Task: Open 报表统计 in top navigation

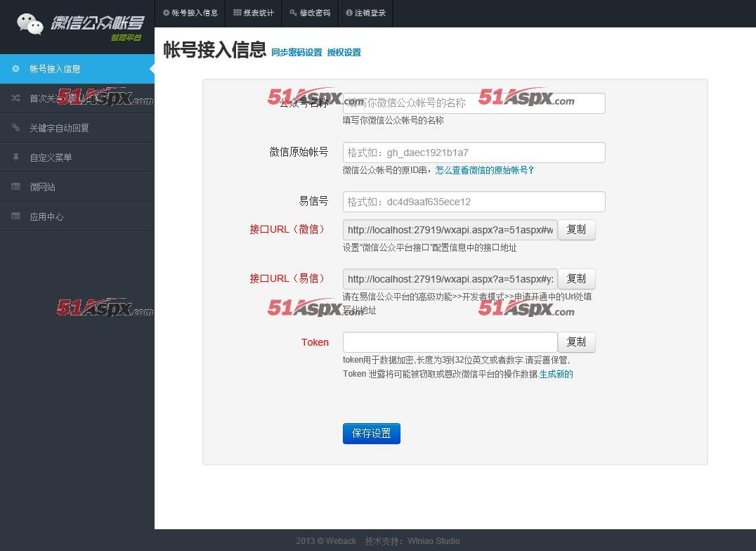Action: pos(254,13)
